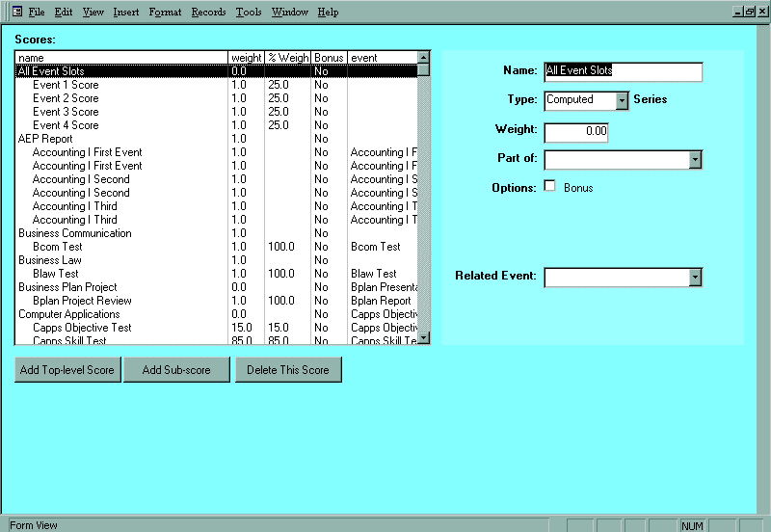Click the restore window button in menu bar
This screenshot has width=771, height=532.
click(x=750, y=12)
